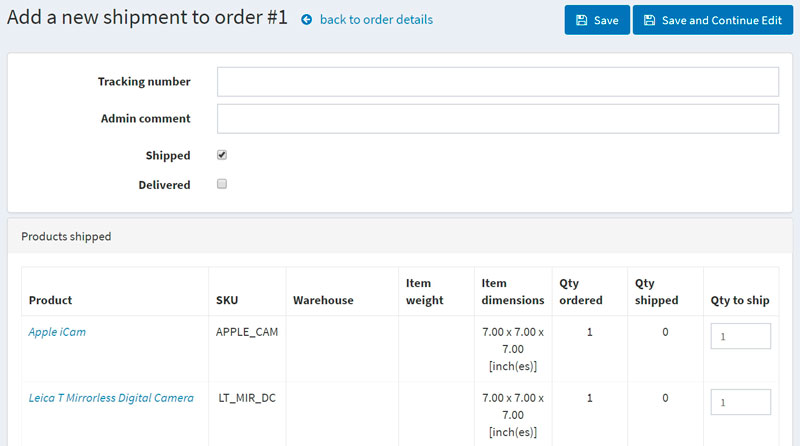Click the Qty ordered column header
The image size is (800, 446).
coord(582,291)
